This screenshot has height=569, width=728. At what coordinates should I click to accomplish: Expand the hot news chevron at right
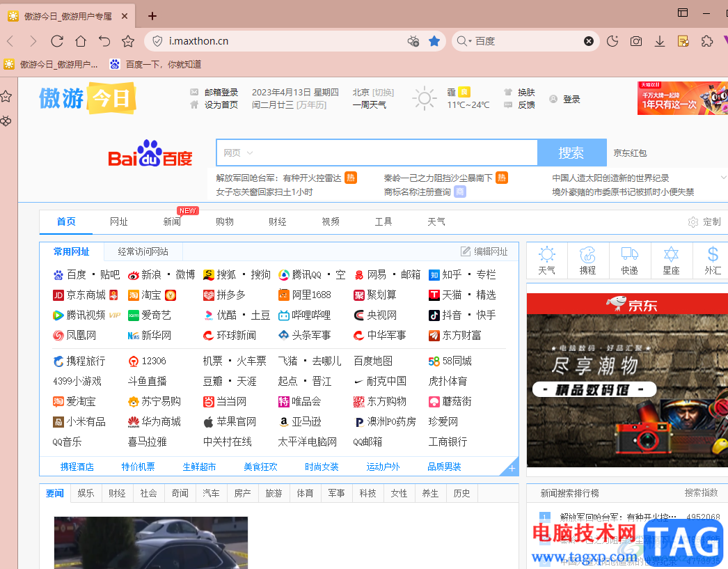(x=723, y=178)
